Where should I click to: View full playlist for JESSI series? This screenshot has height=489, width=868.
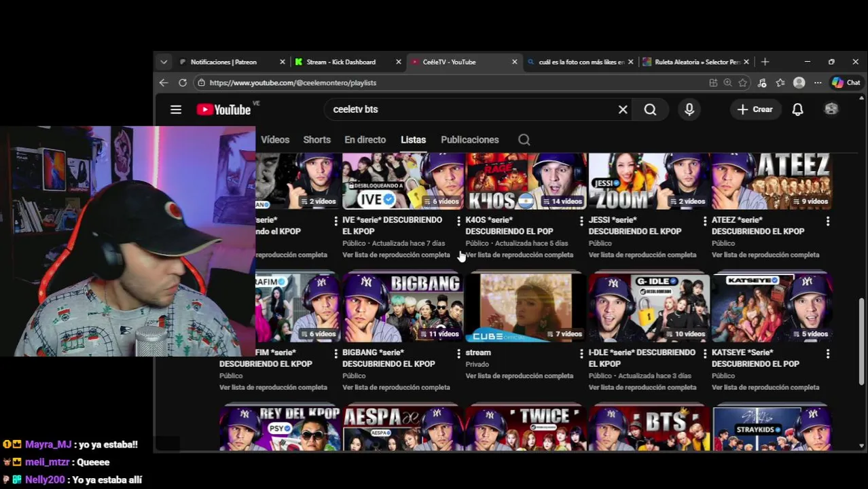pyautogui.click(x=643, y=255)
